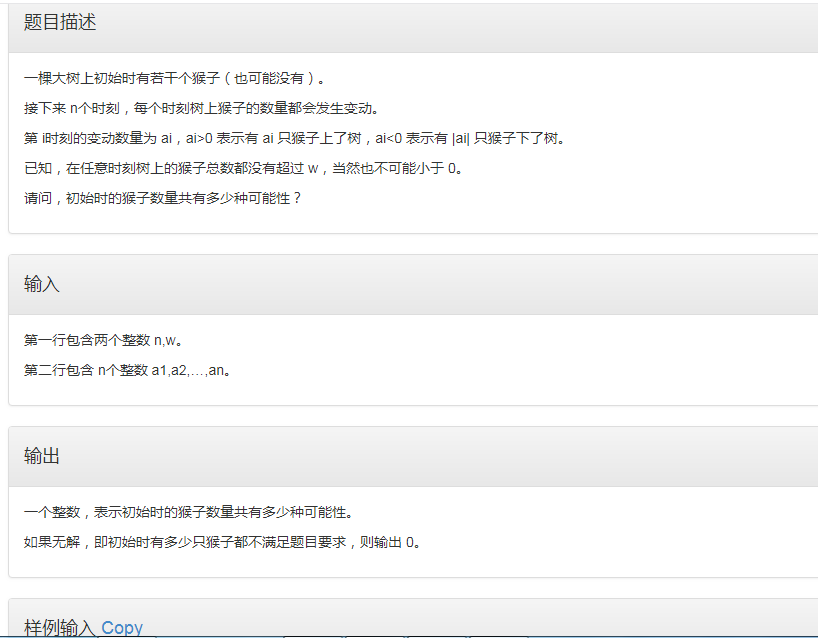The width and height of the screenshot is (818, 638).
Task: Click the Copy link beside 样例输入
Action: [122, 627]
